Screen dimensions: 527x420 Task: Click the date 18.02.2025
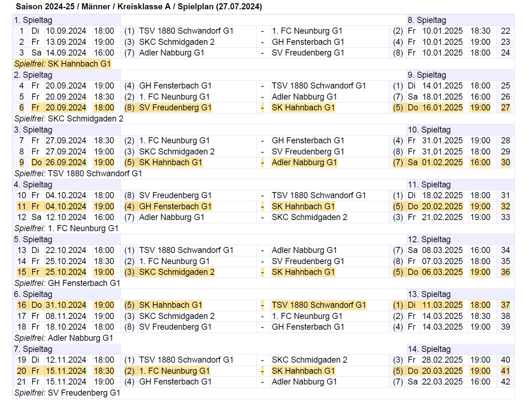click(x=442, y=195)
